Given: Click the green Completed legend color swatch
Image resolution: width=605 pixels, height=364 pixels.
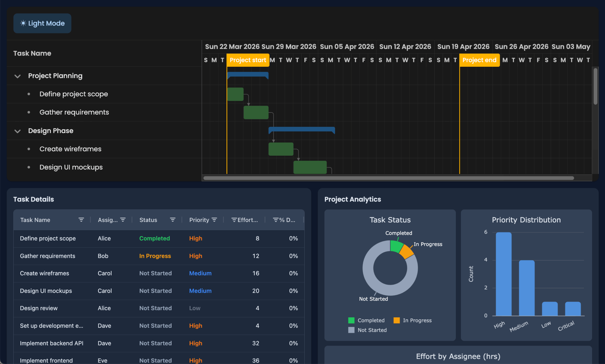Looking at the screenshot, I should [x=351, y=320].
